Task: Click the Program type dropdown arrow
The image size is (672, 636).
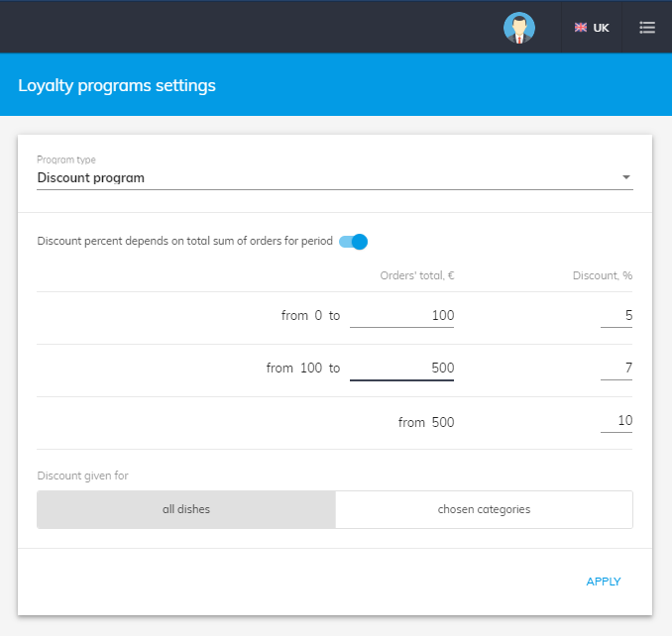Action: (x=625, y=178)
